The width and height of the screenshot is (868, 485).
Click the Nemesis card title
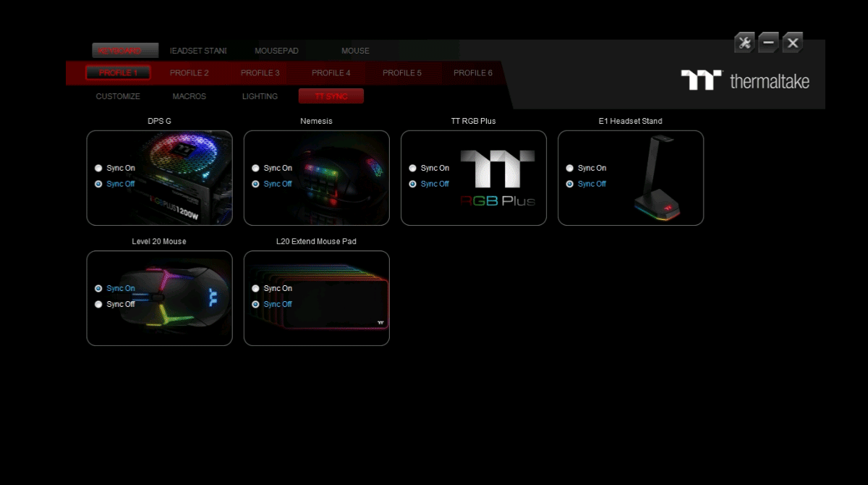pyautogui.click(x=316, y=121)
